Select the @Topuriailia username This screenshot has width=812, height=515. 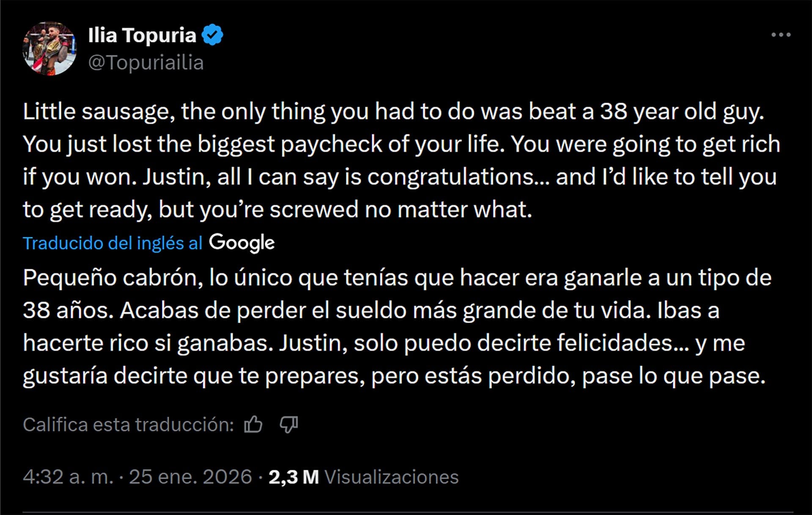tap(146, 63)
